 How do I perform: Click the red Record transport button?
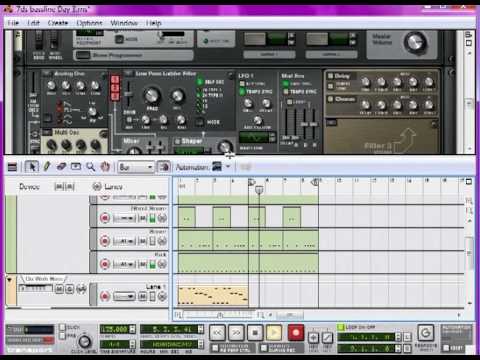pyautogui.click(x=296, y=332)
